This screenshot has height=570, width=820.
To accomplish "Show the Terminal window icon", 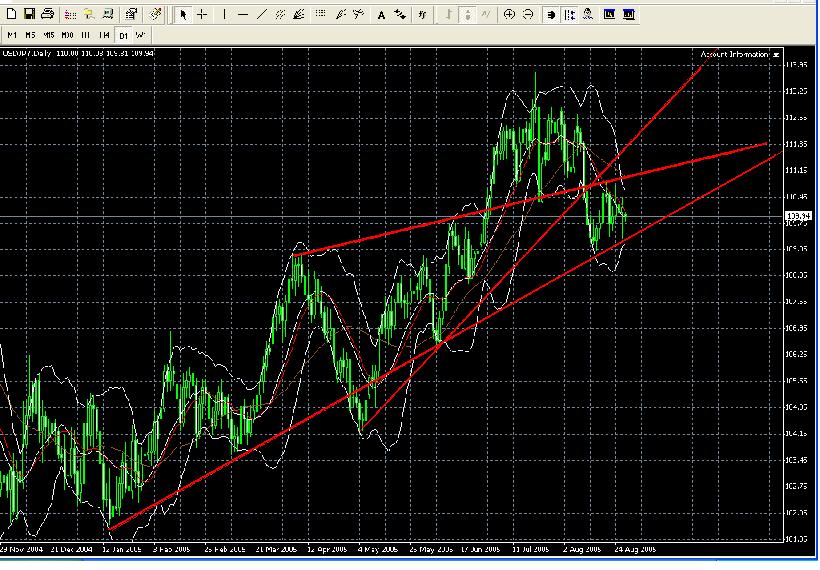I will pyautogui.click(x=108, y=15).
